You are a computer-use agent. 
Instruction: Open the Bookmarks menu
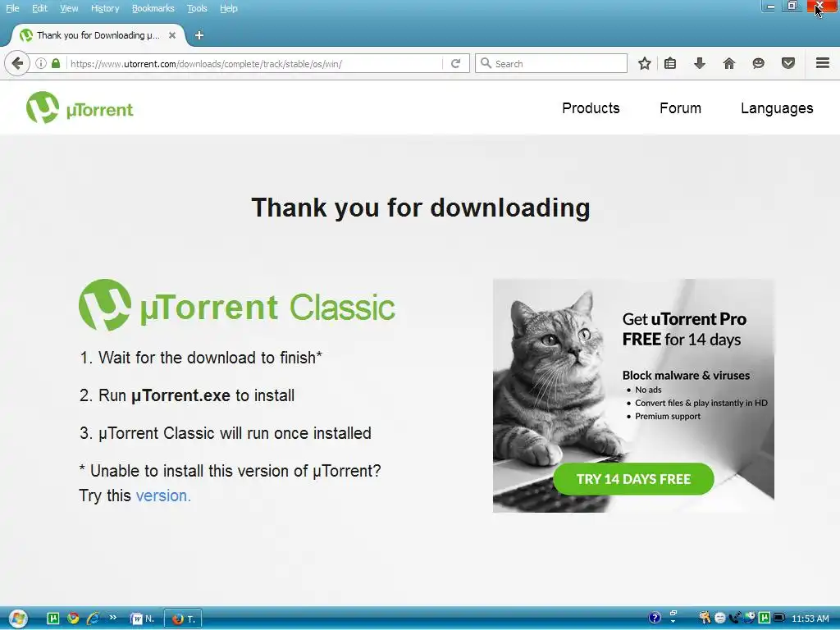tap(153, 8)
